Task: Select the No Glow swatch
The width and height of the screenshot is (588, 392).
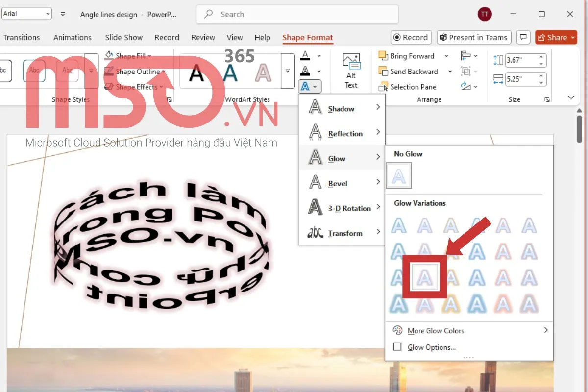Action: click(399, 176)
